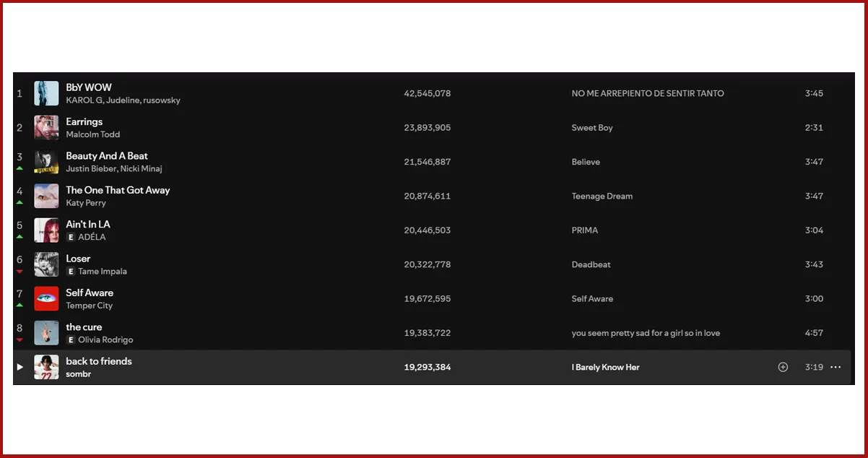
Task: Go to artist Olivia Rodrigo
Action: pyautogui.click(x=105, y=340)
